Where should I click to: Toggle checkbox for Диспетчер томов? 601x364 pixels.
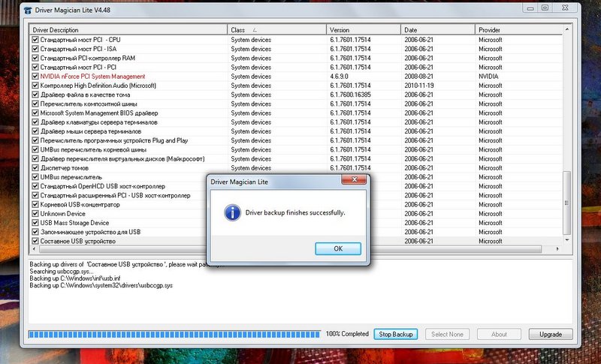point(35,167)
